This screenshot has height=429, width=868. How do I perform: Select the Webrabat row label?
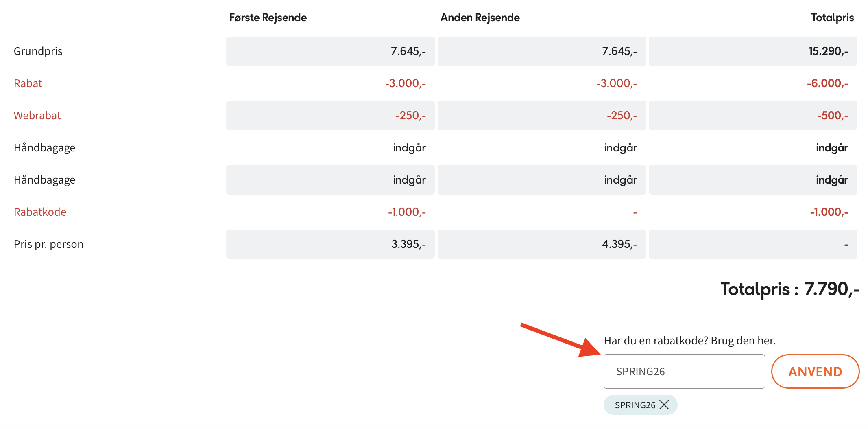(37, 116)
